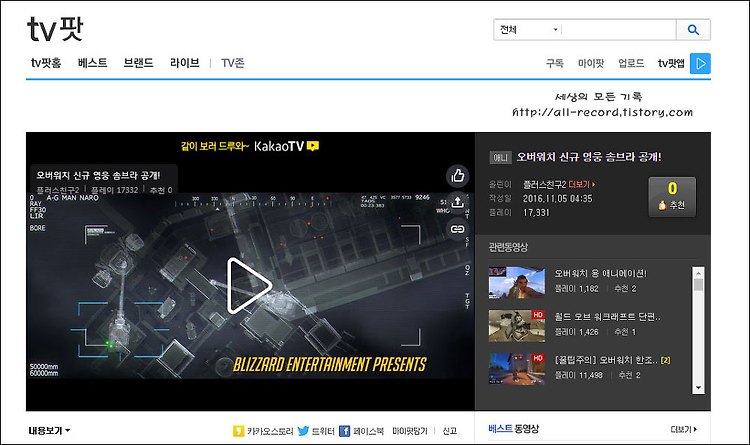Screen dimensions: 750x445
Task: Click the 더보기 link beside 플러스친구2
Action: [x=582, y=184]
